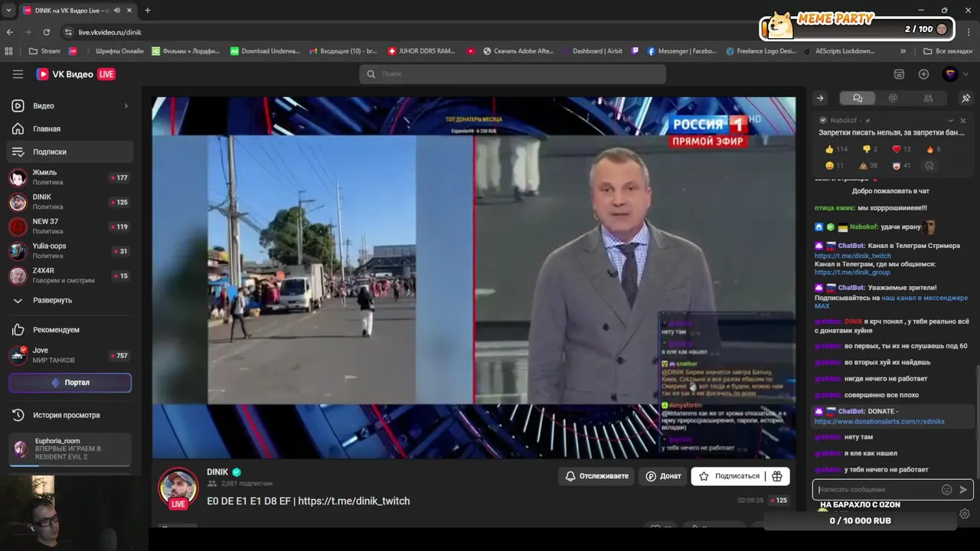This screenshot has width=980, height=551.
Task: Open the emoji picker in chat input
Action: (x=946, y=490)
